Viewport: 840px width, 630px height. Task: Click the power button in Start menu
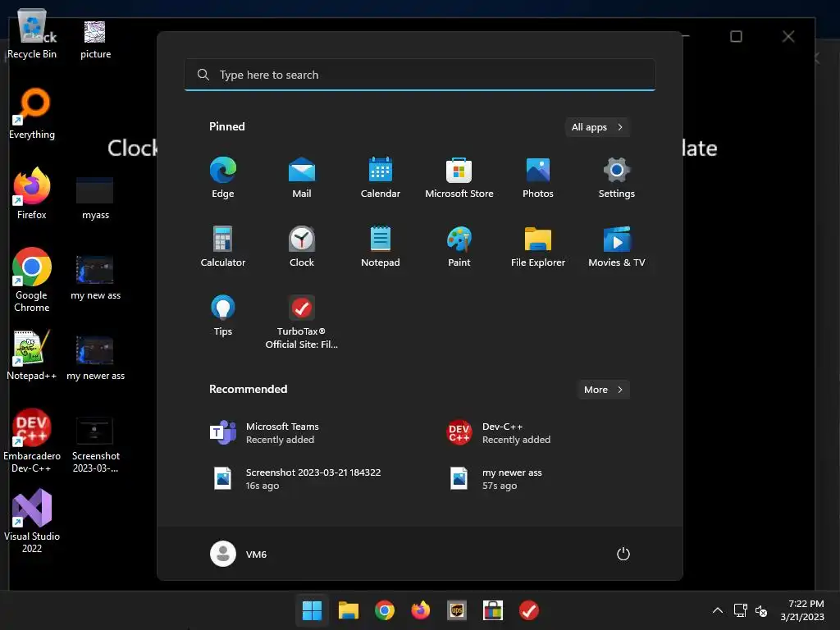623,554
